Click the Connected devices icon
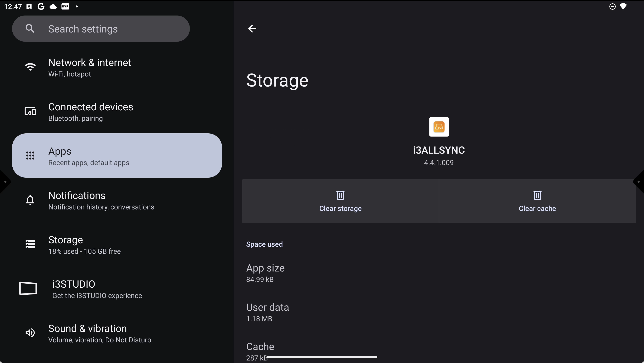Screen dimensions: 644x363 click(x=30, y=111)
